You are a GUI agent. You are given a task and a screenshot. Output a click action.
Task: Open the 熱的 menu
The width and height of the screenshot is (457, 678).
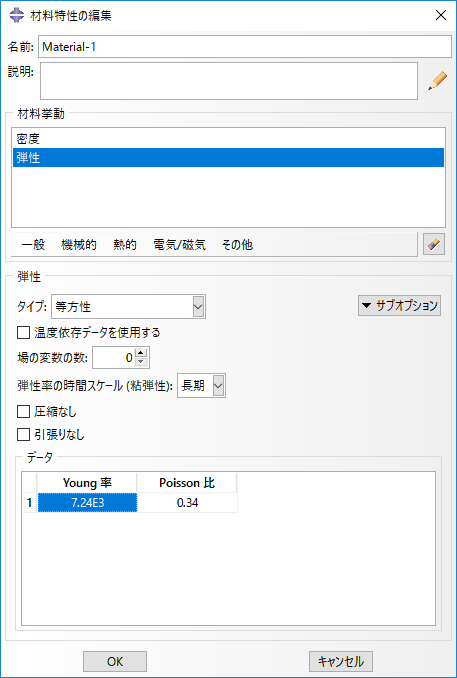click(125, 245)
